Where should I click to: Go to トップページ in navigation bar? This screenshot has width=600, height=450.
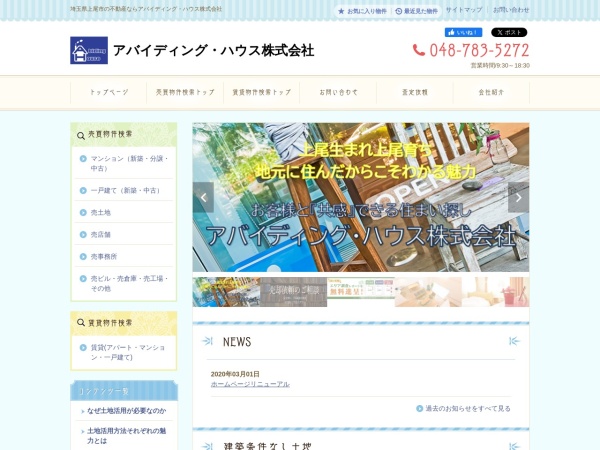coord(109,92)
